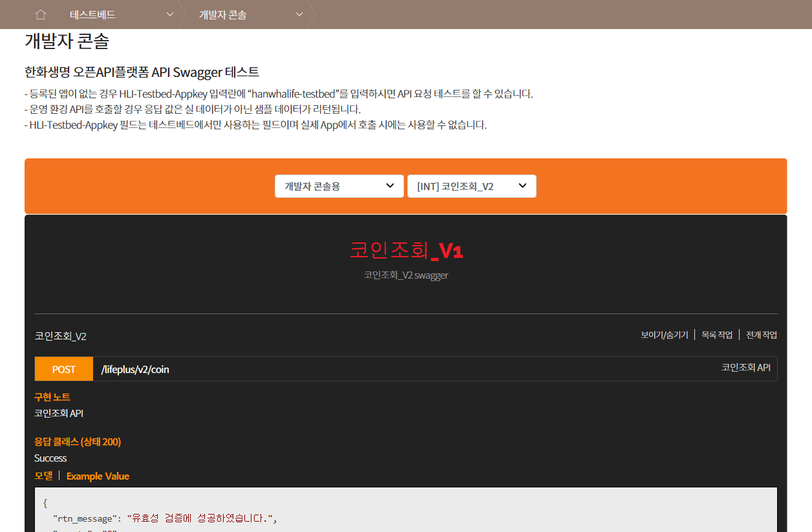Expand the 개발자 콘솔 breadcrumb dropdown chevron

click(299, 14)
